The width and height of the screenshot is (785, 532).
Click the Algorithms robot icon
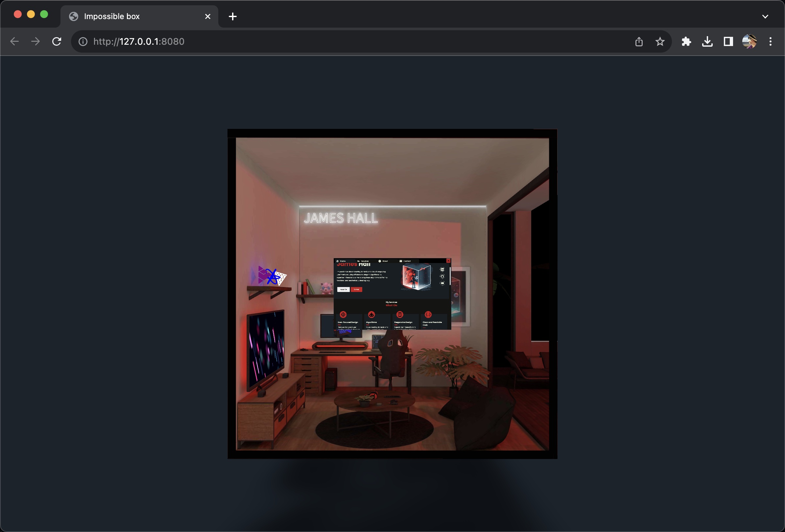(x=371, y=314)
